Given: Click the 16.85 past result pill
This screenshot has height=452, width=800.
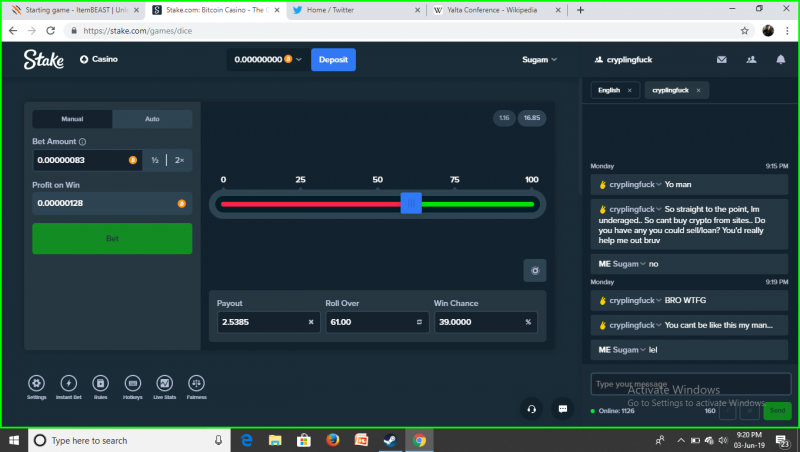Looking at the screenshot, I should (532, 118).
